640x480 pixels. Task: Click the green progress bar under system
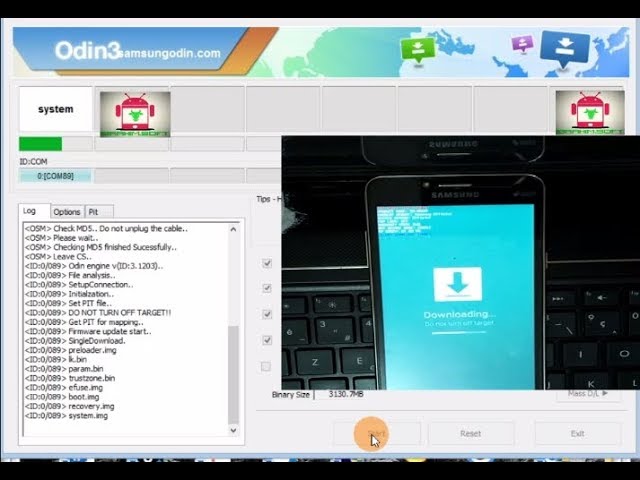(x=40, y=144)
